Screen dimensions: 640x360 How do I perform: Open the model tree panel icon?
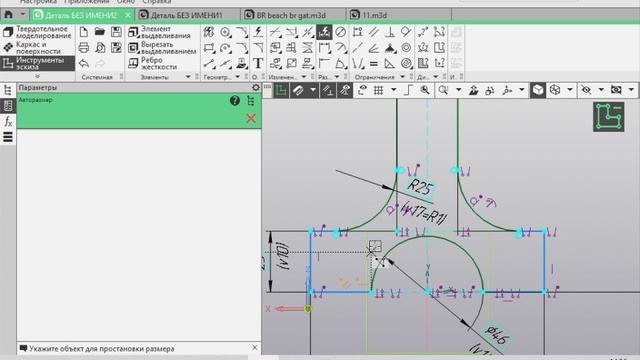pos(8,90)
